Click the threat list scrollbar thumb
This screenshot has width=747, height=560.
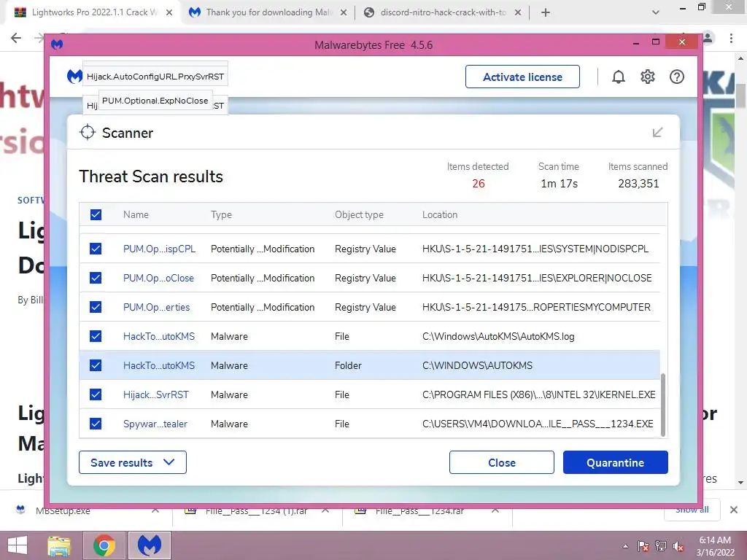pyautogui.click(x=662, y=405)
